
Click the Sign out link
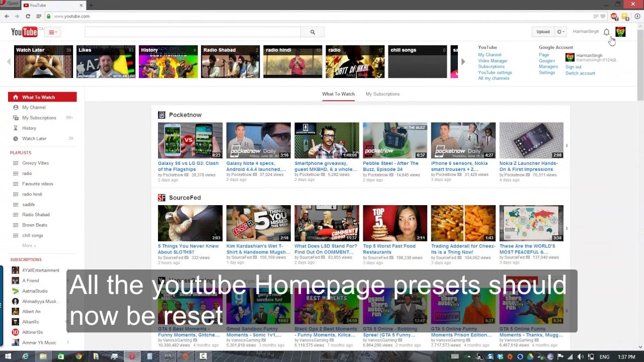pos(573,67)
